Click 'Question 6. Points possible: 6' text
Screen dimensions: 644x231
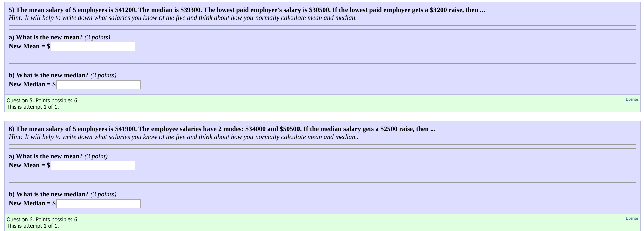pyautogui.click(x=42, y=219)
